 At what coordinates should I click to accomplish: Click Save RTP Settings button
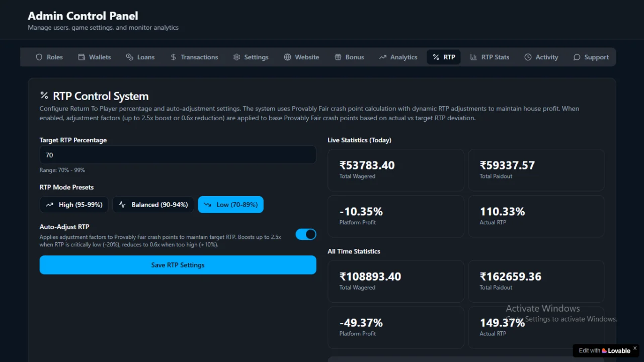[178, 265]
